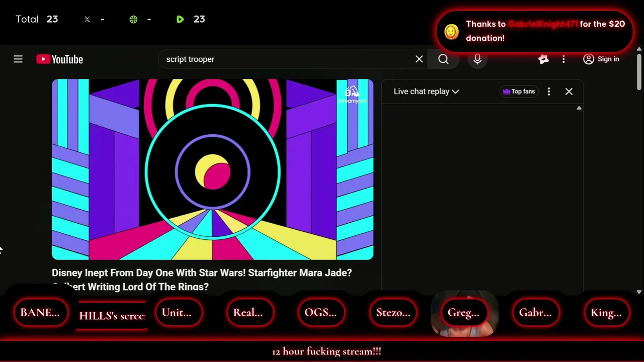
Task: Click the green play viewer count icon
Action: [180, 19]
